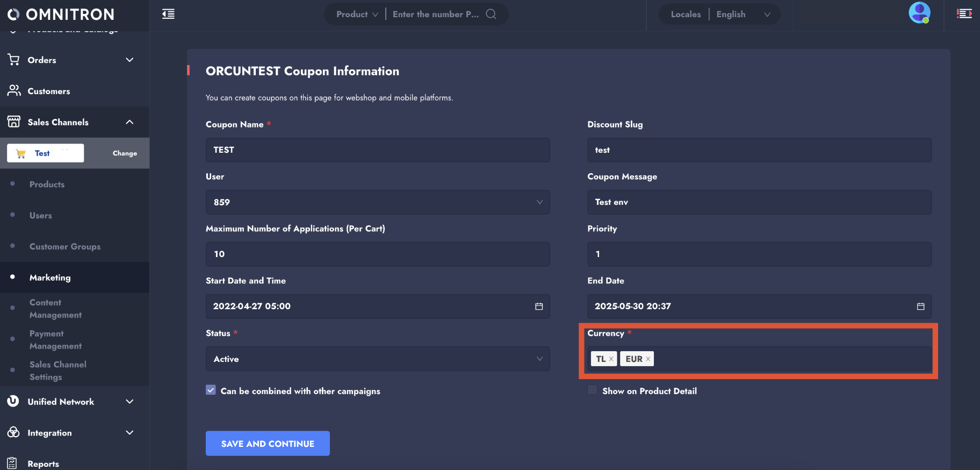Open the user profile avatar
Viewport: 980px width, 470px height.
[x=919, y=13]
